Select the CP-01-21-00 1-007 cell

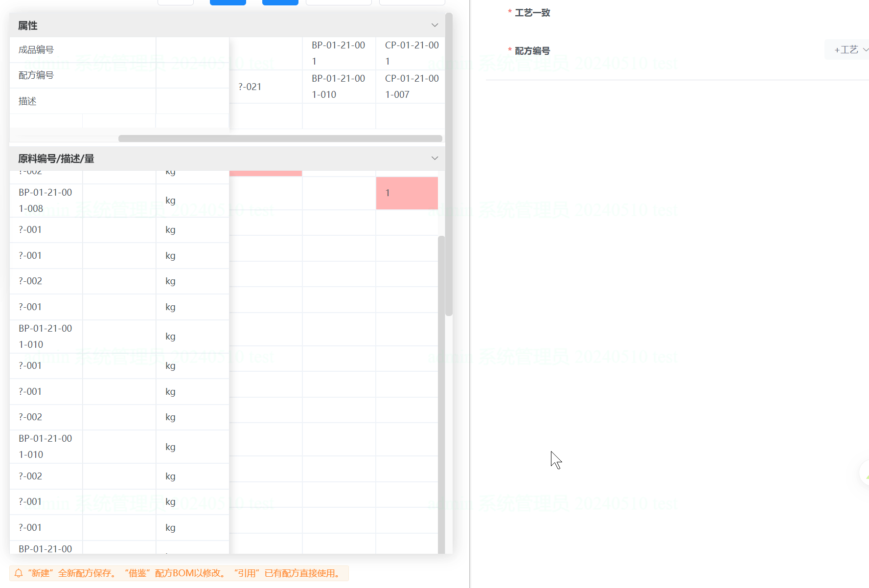tap(410, 87)
